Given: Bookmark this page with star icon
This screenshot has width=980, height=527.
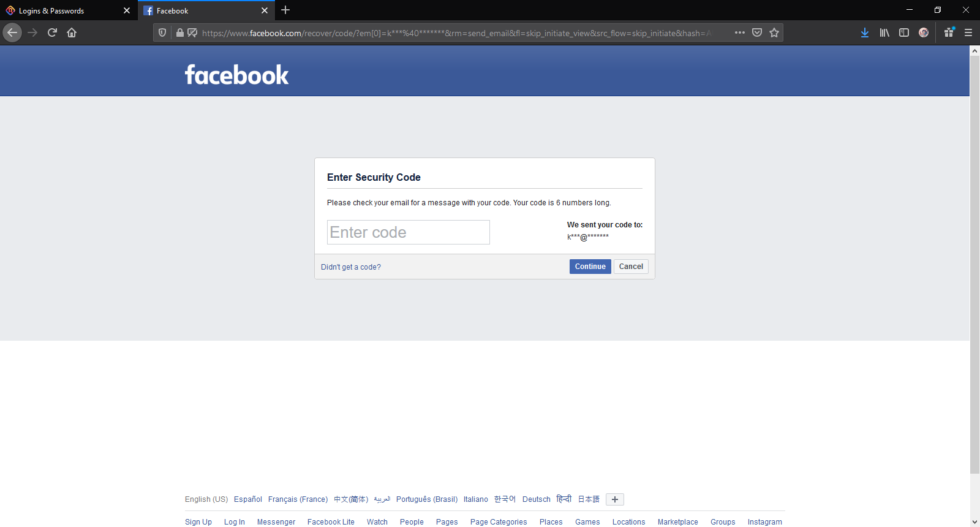Looking at the screenshot, I should [774, 32].
